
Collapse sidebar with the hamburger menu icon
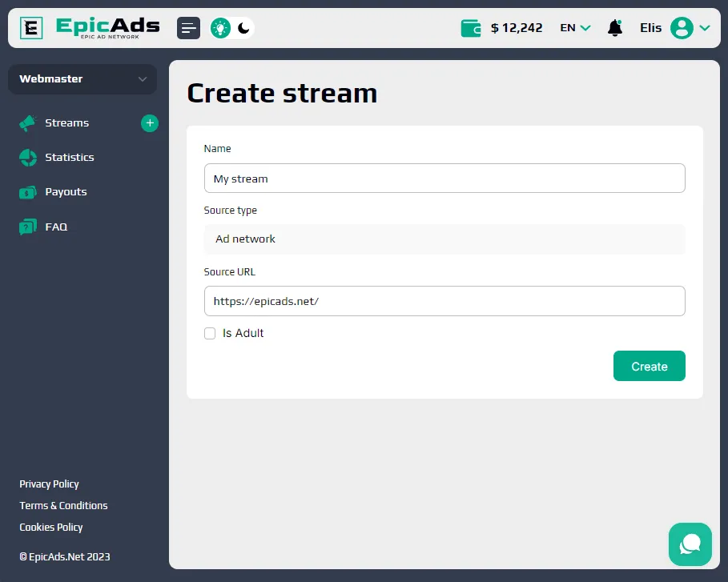tap(188, 28)
